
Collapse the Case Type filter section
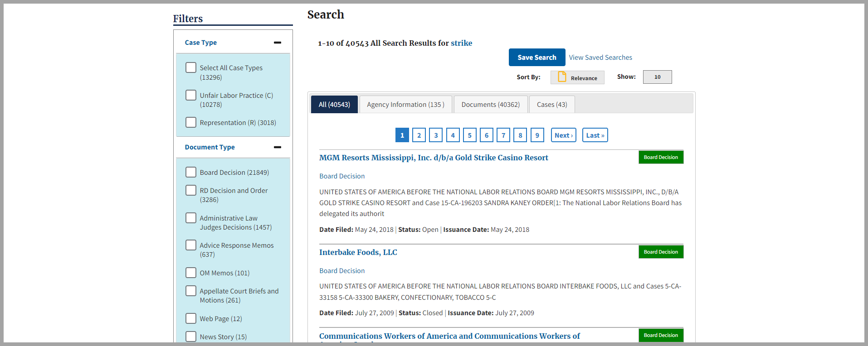278,43
